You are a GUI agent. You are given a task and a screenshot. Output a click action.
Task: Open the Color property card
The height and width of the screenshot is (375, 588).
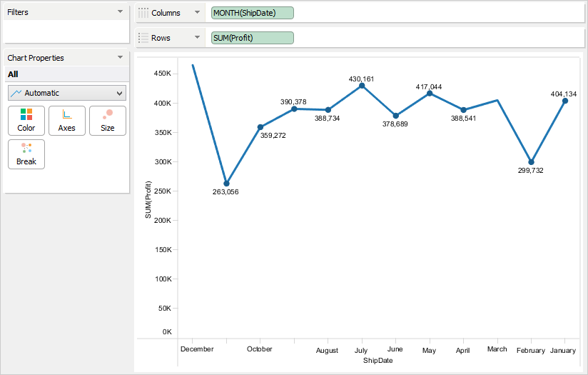[26, 121]
